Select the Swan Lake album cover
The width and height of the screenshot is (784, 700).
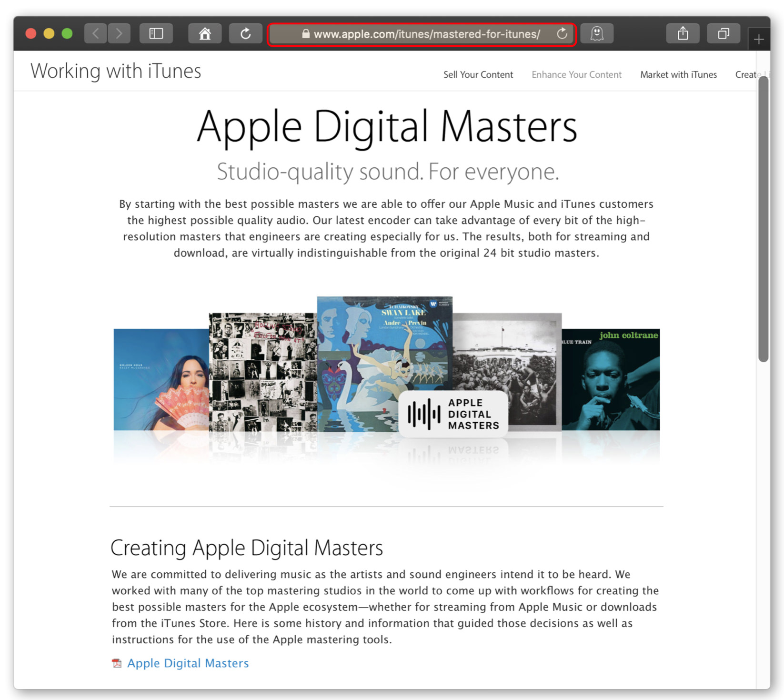click(x=385, y=364)
